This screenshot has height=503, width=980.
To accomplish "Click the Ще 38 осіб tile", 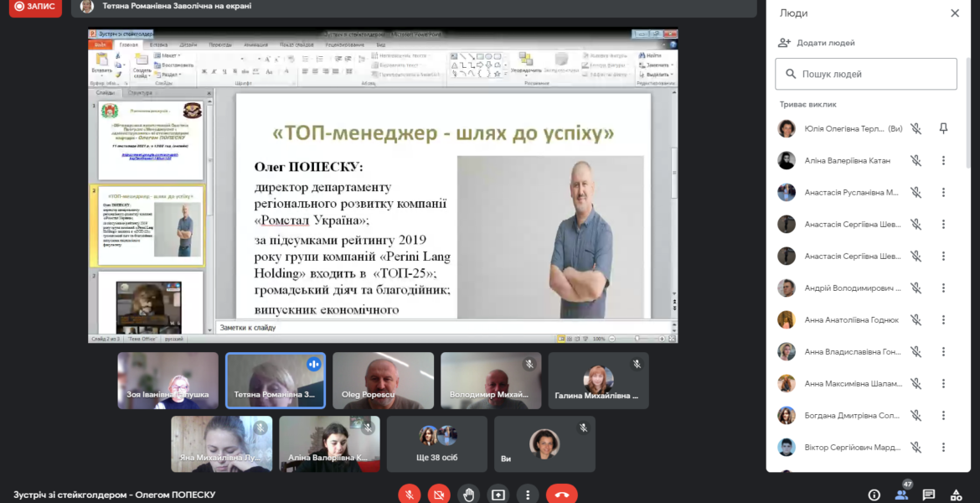I will click(437, 444).
